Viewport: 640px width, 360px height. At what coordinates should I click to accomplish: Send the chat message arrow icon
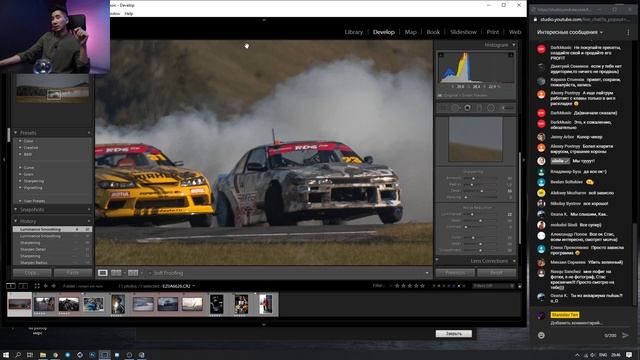625,335
